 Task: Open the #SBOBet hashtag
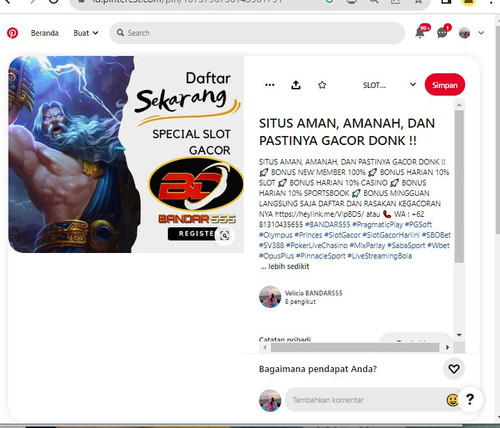(x=436, y=235)
